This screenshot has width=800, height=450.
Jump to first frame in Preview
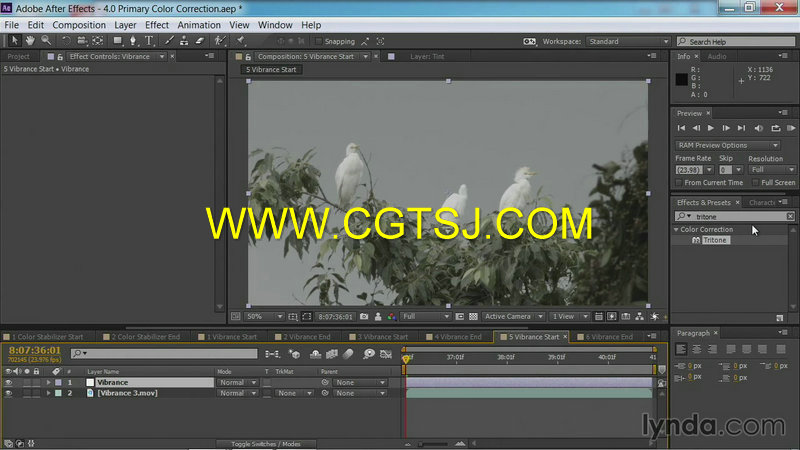click(x=681, y=128)
